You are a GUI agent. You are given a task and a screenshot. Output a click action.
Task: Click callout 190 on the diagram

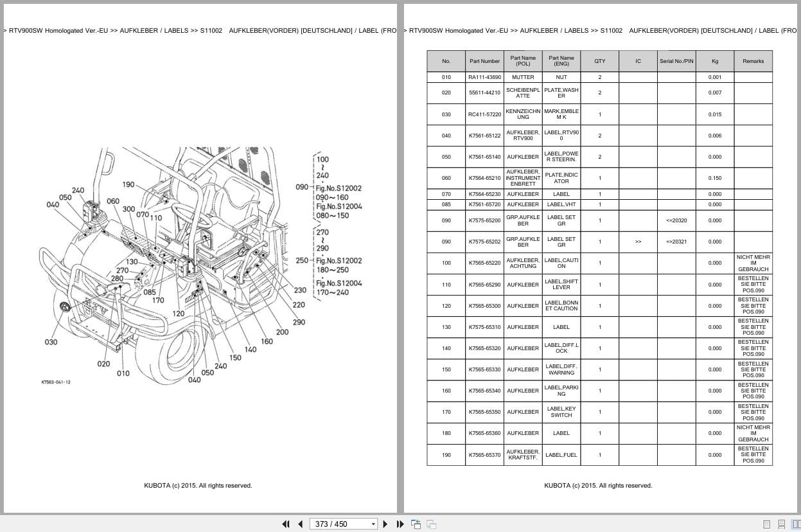coord(128,184)
